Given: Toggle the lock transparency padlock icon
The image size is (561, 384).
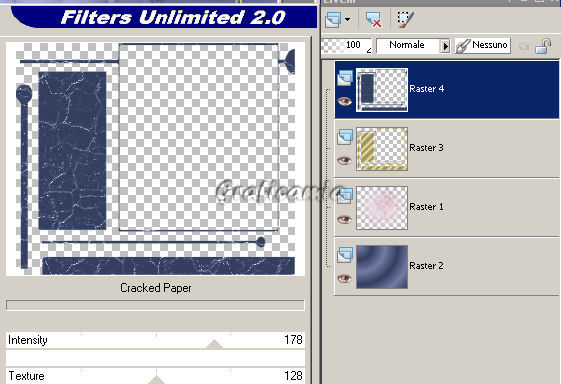Looking at the screenshot, I should click(543, 46).
